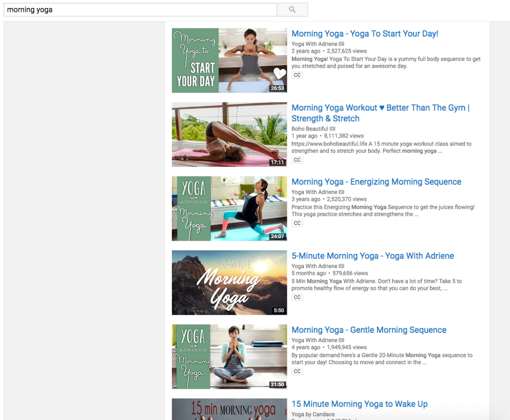Viewport: 510px width, 420px height.
Task: Click the 5:50 duration badge
Action: (x=279, y=310)
